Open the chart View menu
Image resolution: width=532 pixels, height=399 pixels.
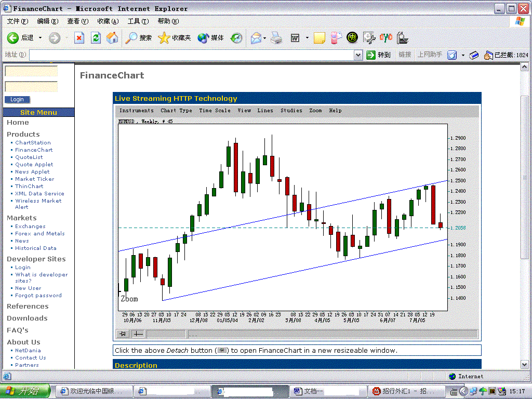tap(244, 111)
